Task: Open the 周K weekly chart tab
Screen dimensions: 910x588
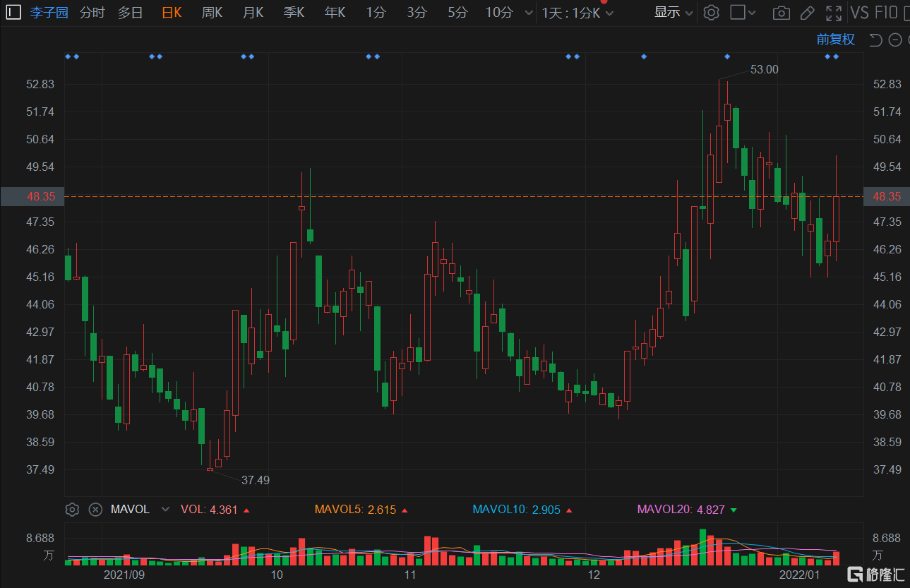Action: coord(212,12)
